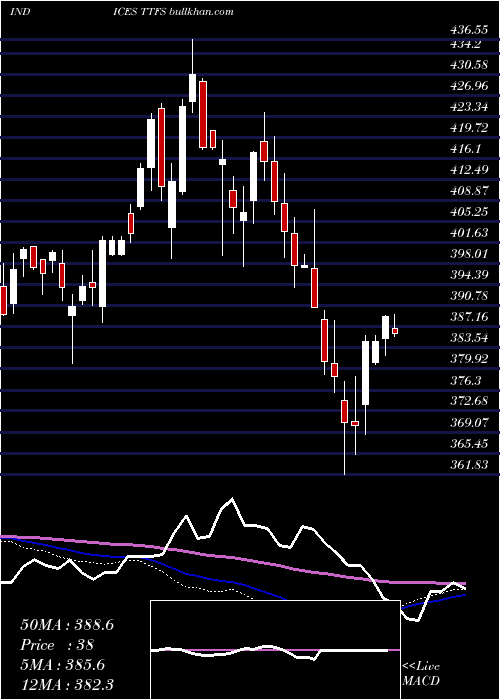Click the 5MA : 385.6 value

(62, 665)
